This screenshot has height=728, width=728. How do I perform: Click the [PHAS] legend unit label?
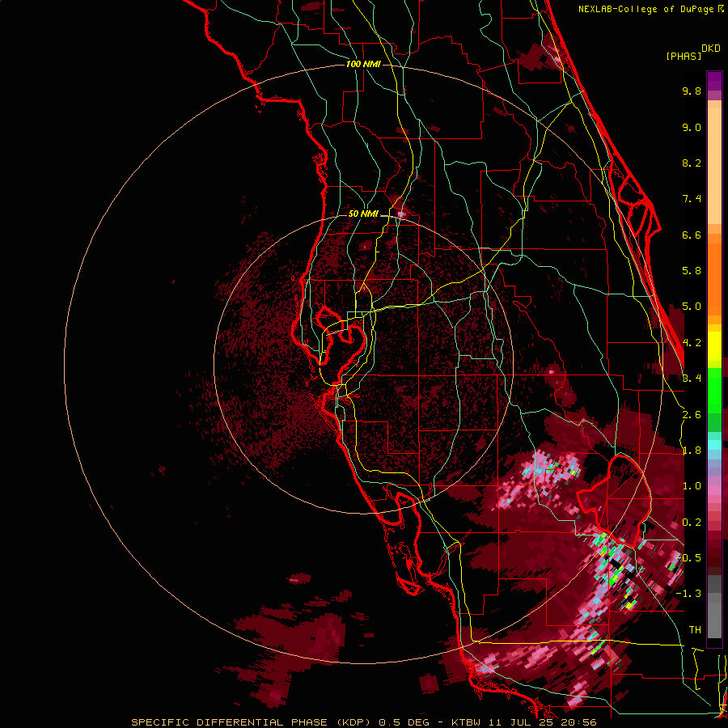point(684,56)
